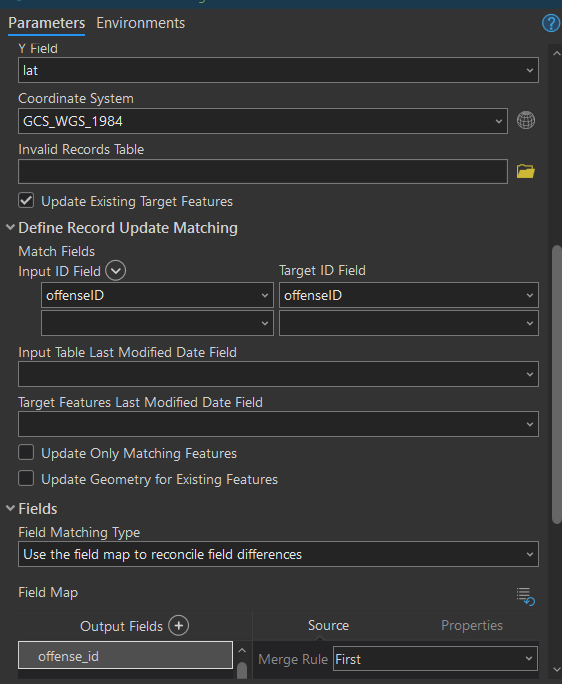Switch to the Environments tab
The height and width of the screenshot is (684, 562).
pos(140,23)
